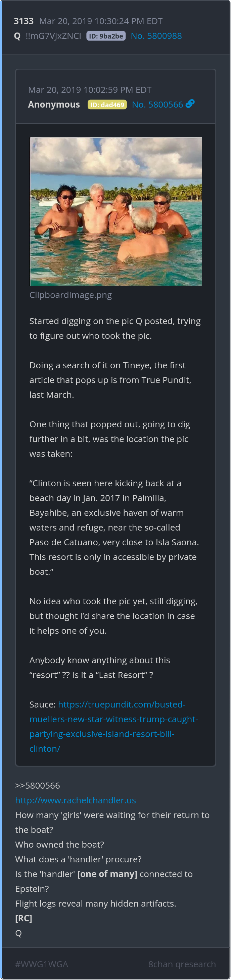
Task: Open the beach photo thumbnail
Action: tap(116, 211)
